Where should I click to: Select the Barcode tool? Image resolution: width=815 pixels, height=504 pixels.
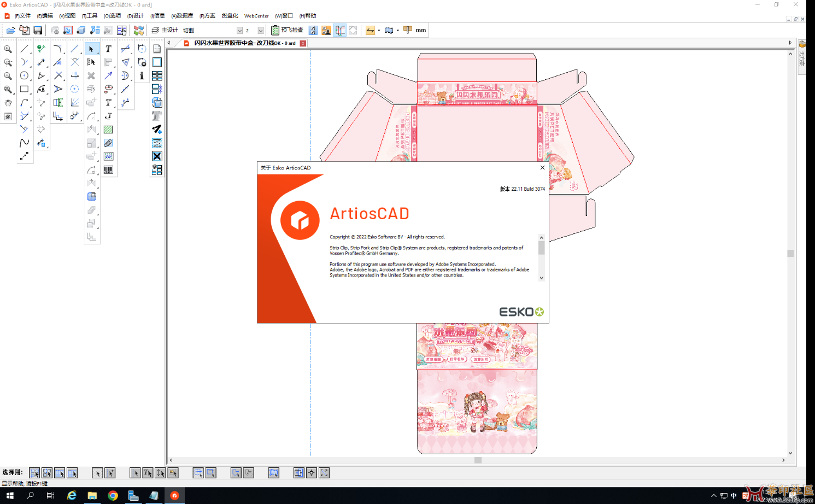(108, 170)
